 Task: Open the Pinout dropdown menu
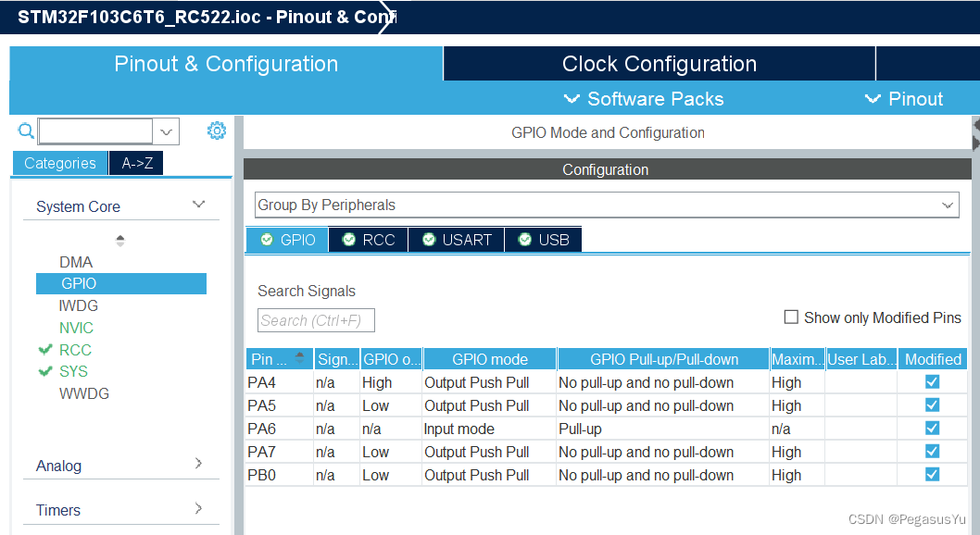pos(904,99)
